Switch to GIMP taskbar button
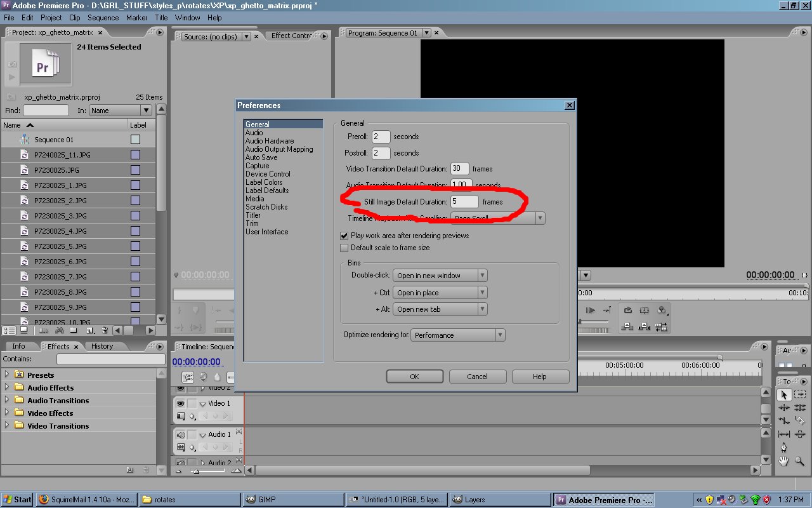 click(293, 500)
